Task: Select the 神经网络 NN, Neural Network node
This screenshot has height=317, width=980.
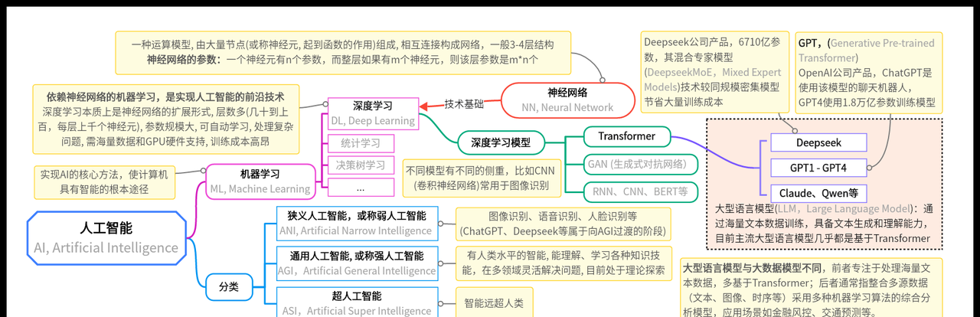Action: click(x=568, y=100)
